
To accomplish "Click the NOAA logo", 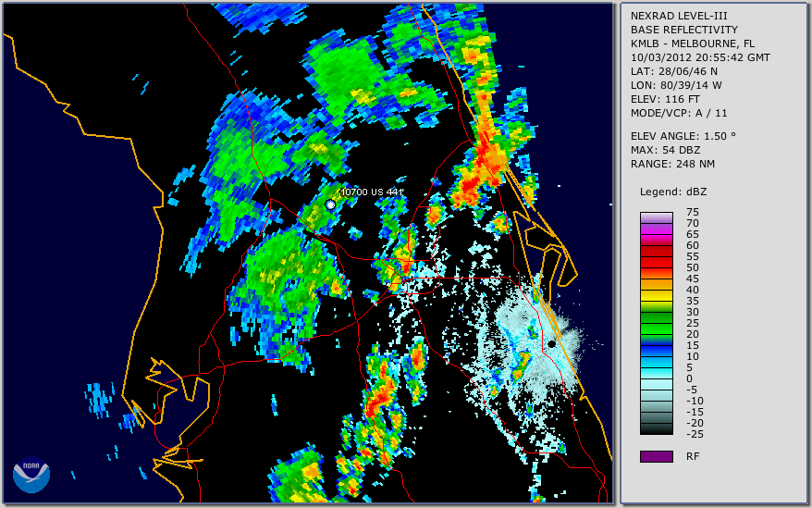I will [x=31, y=474].
